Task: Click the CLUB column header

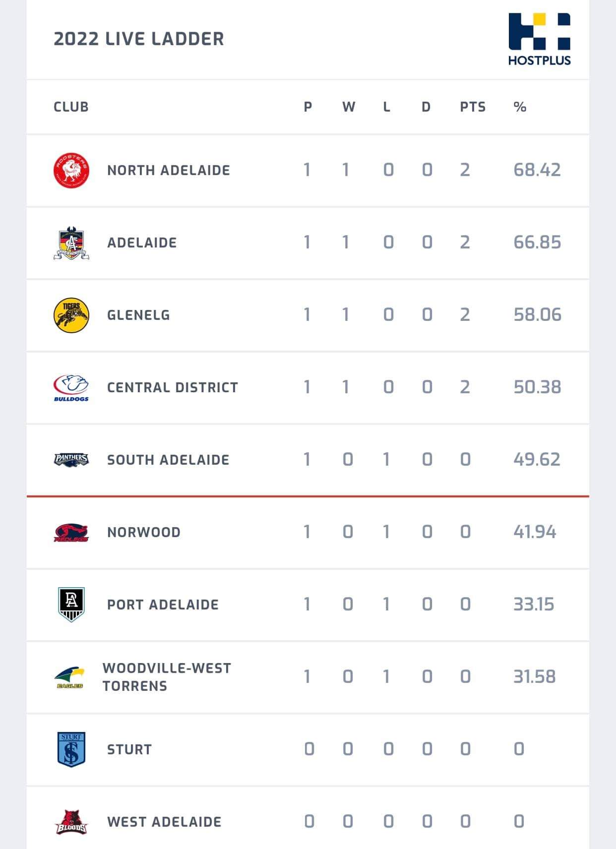Action: [x=71, y=107]
